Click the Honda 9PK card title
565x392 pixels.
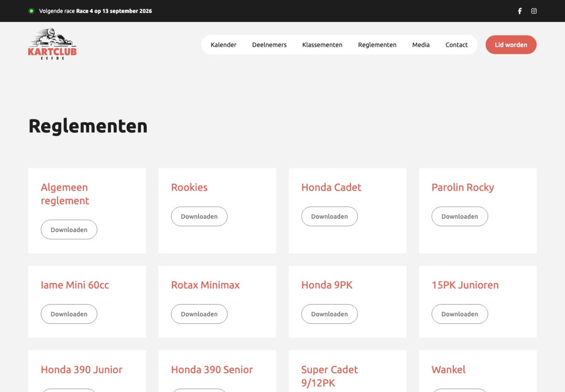(327, 285)
